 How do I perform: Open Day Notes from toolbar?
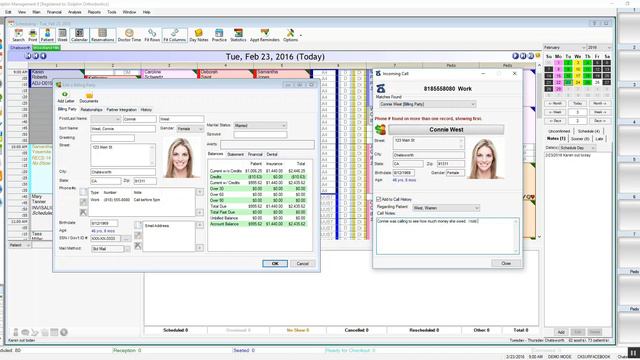199,35
